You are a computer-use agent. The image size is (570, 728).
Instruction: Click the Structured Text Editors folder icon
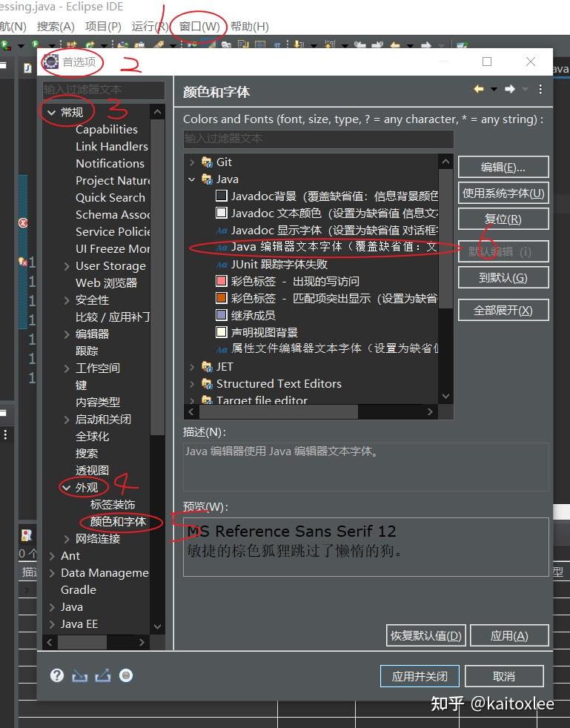(x=207, y=384)
